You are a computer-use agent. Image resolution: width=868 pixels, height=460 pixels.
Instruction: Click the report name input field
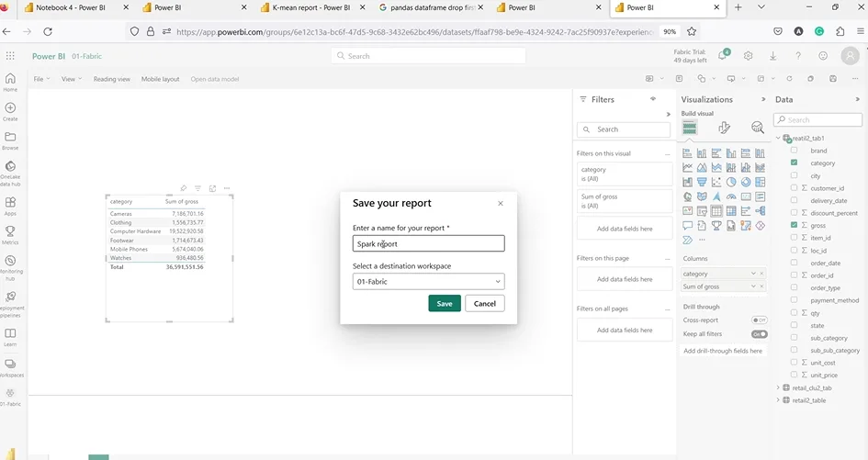click(428, 243)
